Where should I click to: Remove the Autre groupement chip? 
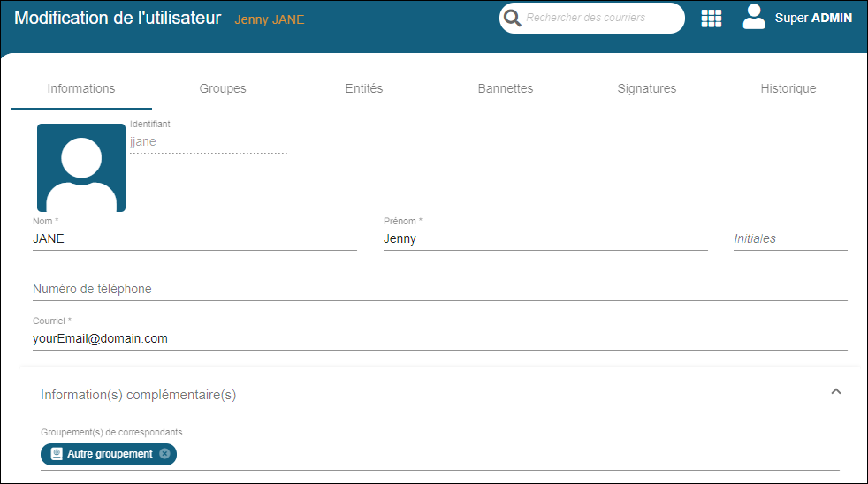point(164,454)
